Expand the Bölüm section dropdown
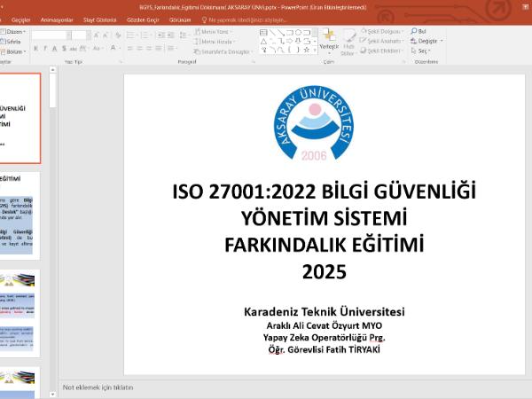The width and height of the screenshot is (532, 399). (13, 51)
